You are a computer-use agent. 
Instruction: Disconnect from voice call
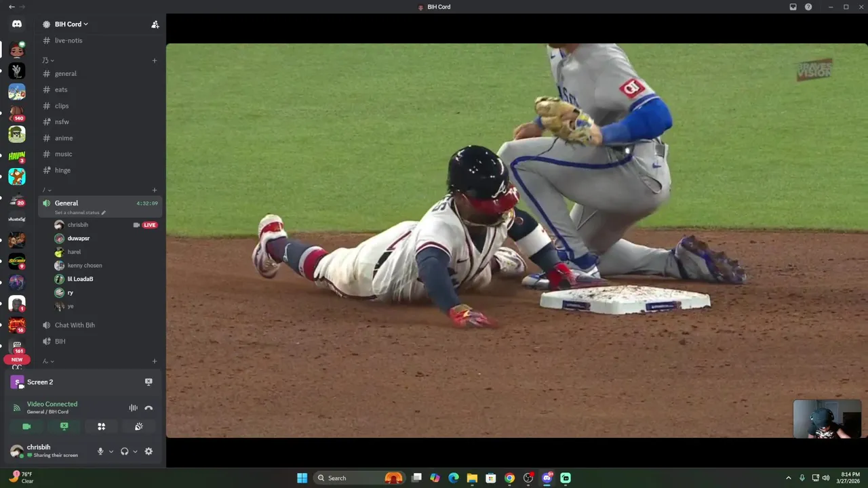[149, 408]
